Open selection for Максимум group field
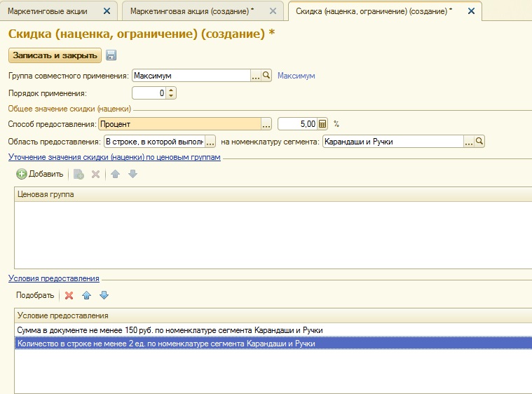This screenshot has height=394, width=532. [x=256, y=76]
